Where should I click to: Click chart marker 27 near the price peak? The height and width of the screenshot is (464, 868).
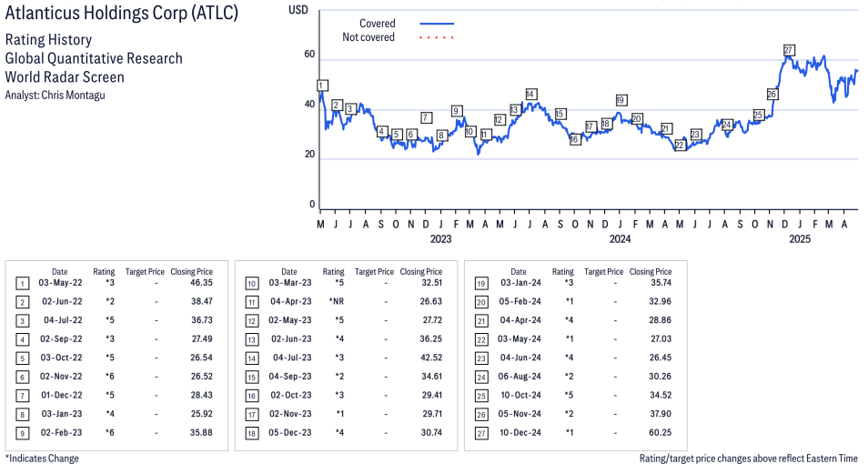point(789,50)
